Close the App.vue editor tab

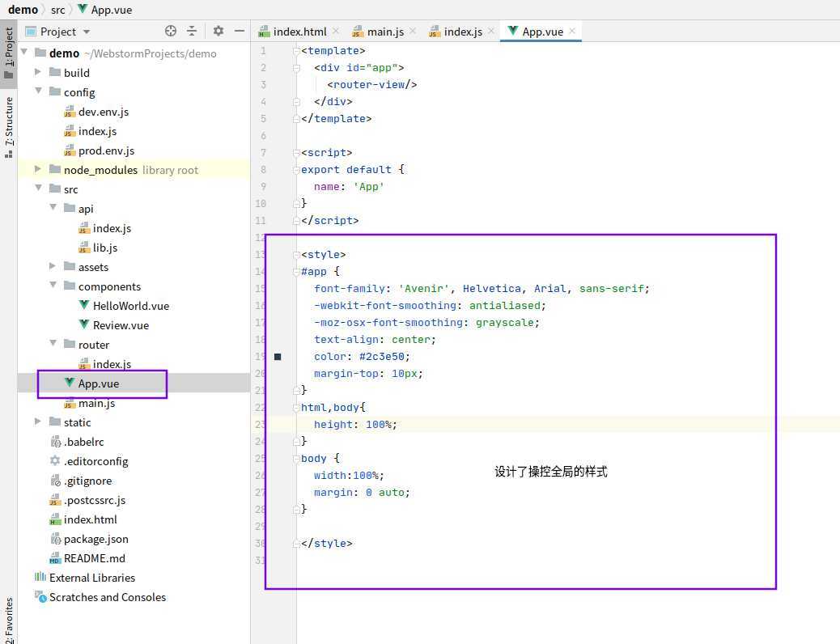pyautogui.click(x=572, y=31)
